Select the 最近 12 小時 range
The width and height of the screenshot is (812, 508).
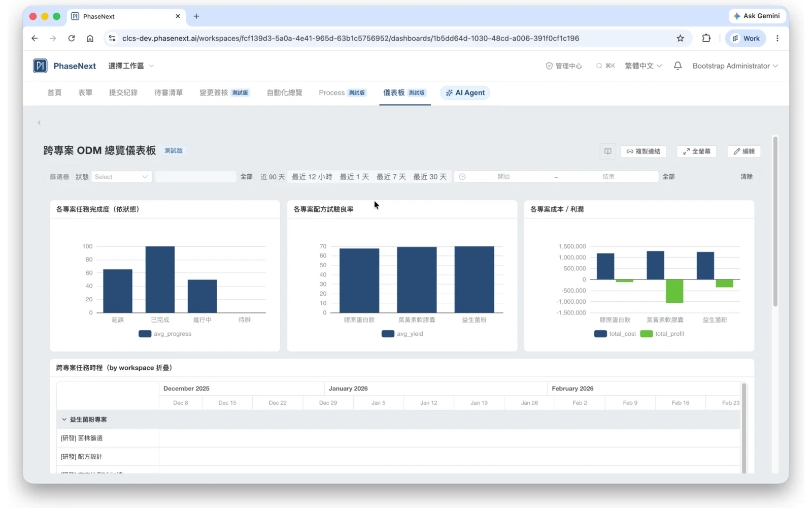pos(312,177)
